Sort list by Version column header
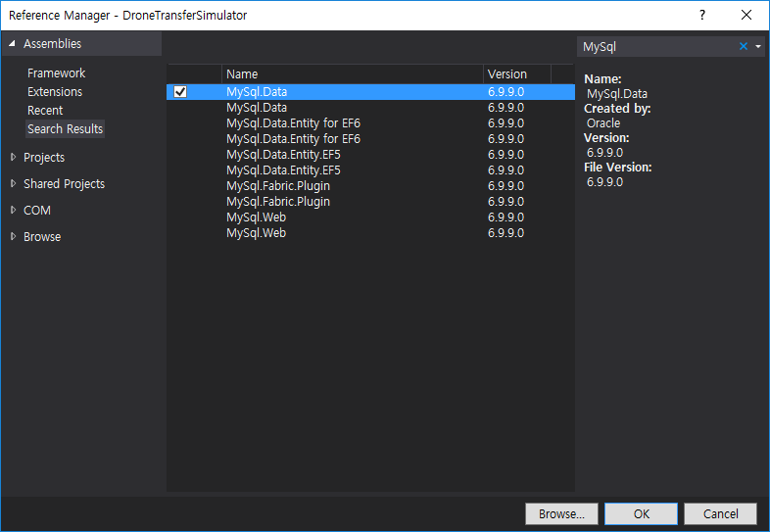This screenshot has width=770, height=532. [x=517, y=73]
